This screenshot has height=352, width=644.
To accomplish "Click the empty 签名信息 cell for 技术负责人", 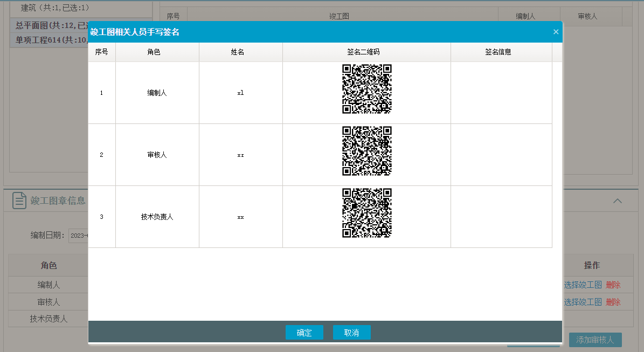I will pyautogui.click(x=502, y=217).
